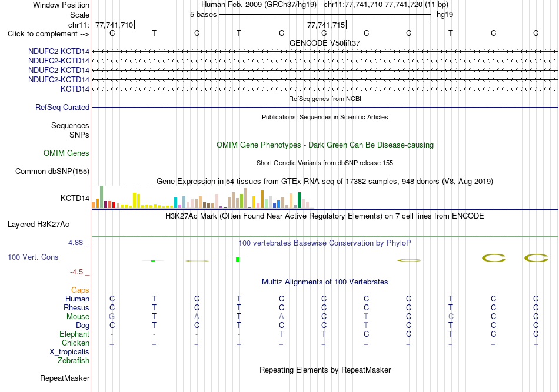The image size is (559, 392).
Task: Select the Sequences subtrack label
Action: click(x=70, y=125)
